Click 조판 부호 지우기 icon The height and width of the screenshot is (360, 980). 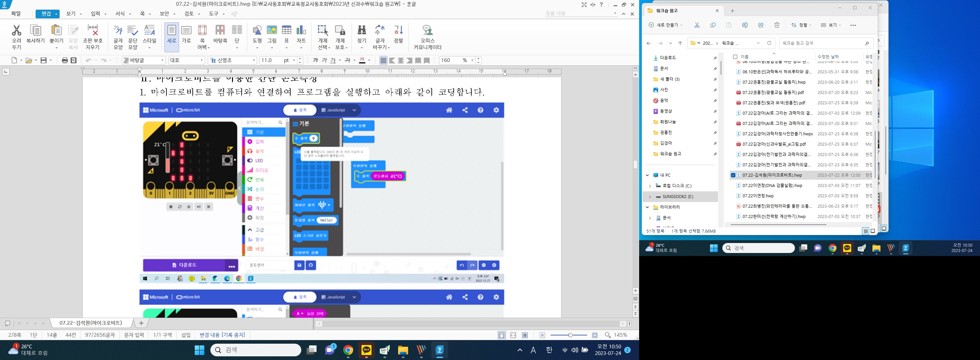[x=93, y=30]
